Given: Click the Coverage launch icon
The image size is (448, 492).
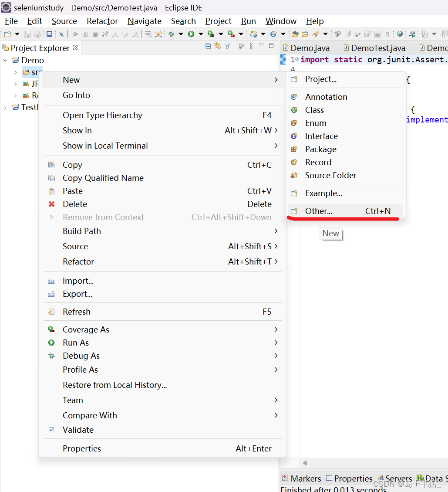Looking at the screenshot, I should click(211, 34).
